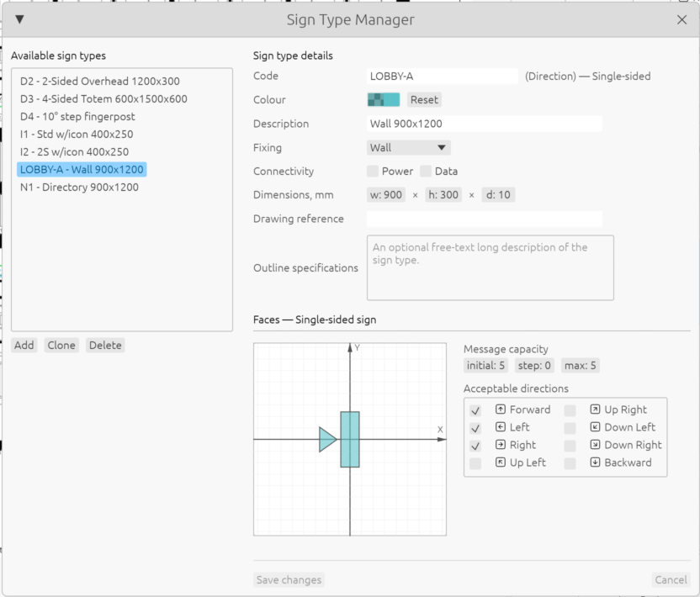Viewport: 700px width, 597px height.
Task: Select I2 - 2S w/icon 400x250
Action: point(75,151)
